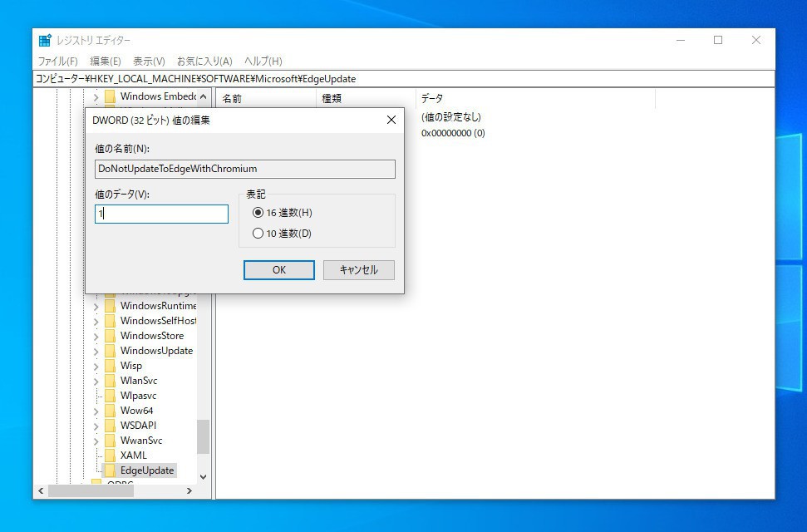
Task: Expand the WSDAPI tree node
Action: [x=96, y=426]
